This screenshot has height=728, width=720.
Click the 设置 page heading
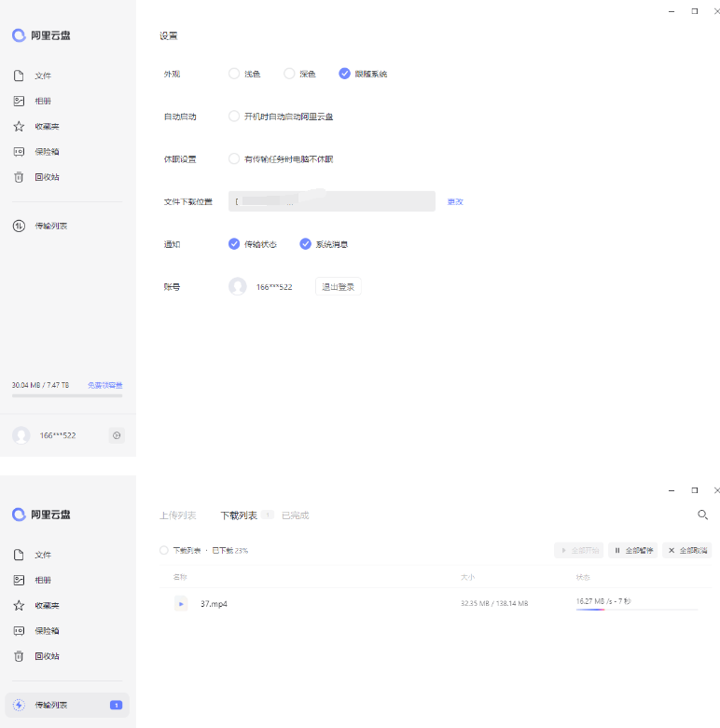coord(169,35)
